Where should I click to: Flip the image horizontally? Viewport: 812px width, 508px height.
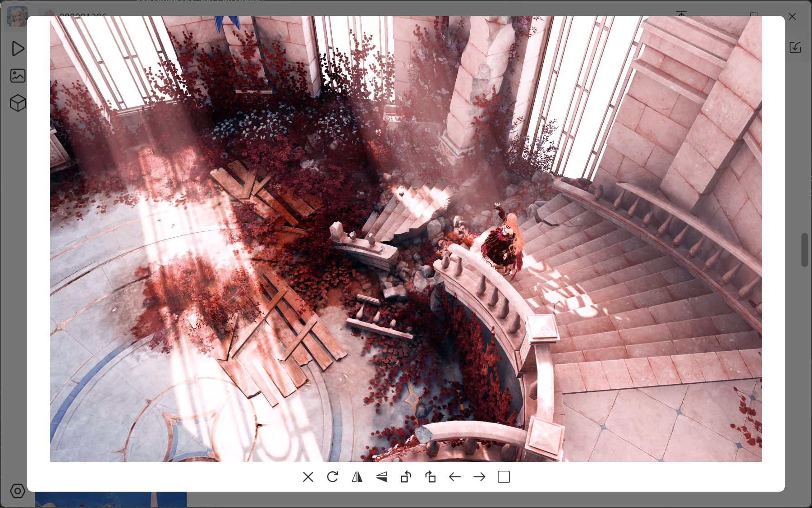point(357,477)
